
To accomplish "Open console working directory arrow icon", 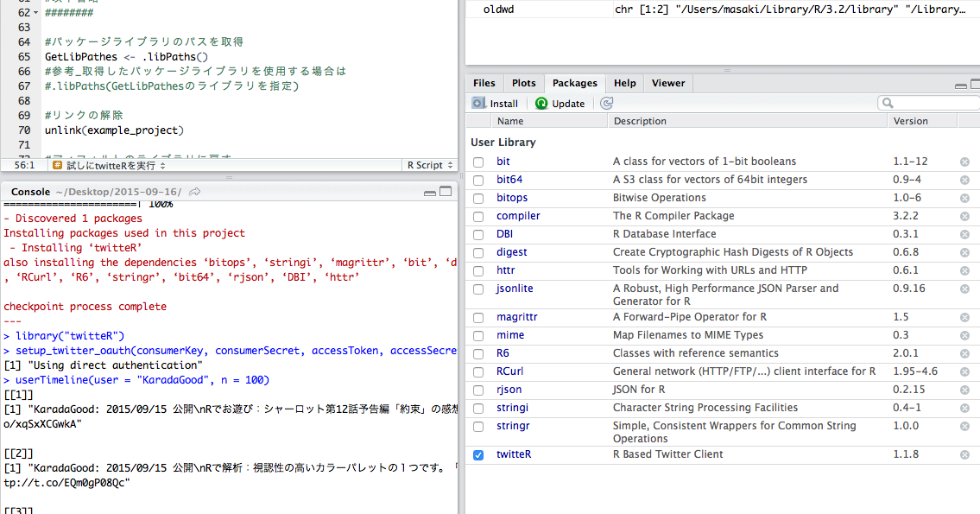I will pos(195,192).
